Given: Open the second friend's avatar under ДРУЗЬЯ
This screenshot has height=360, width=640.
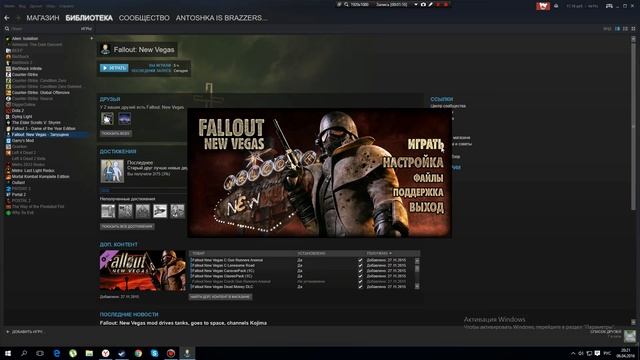Looking at the screenshot, I should tap(124, 119).
